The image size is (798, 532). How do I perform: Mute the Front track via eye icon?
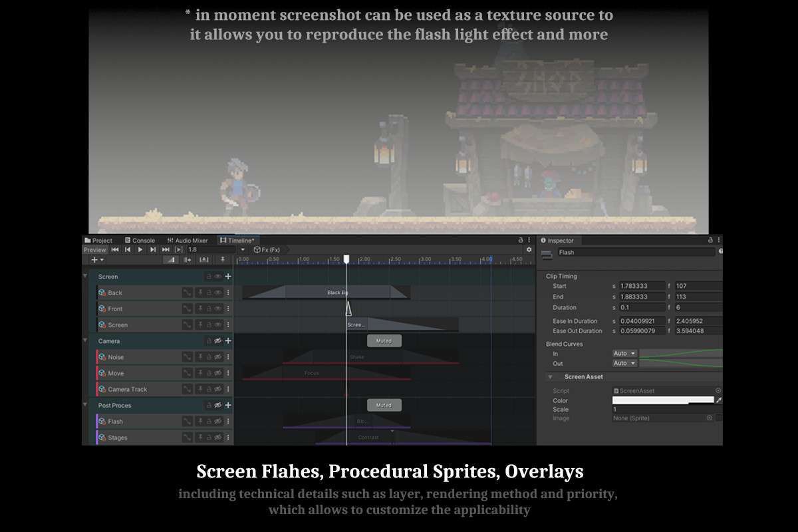(x=217, y=309)
